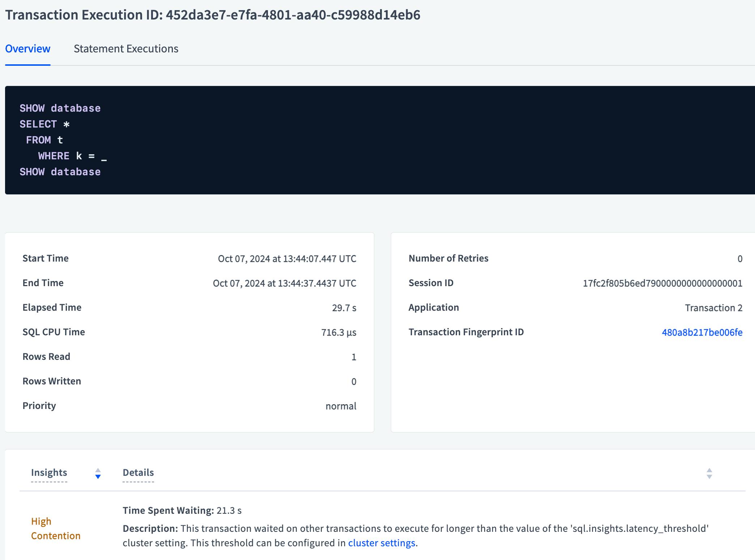Click the End Time timestamp value
The height and width of the screenshot is (560, 755).
[284, 283]
